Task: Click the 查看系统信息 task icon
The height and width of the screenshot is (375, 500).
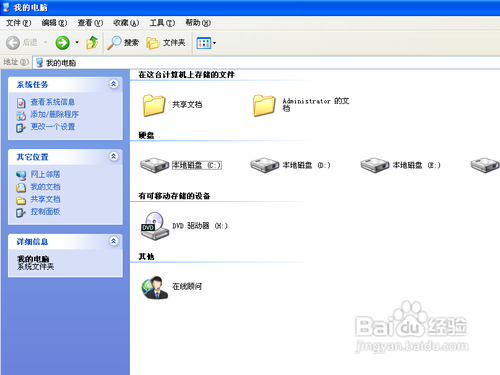Action: tap(21, 103)
